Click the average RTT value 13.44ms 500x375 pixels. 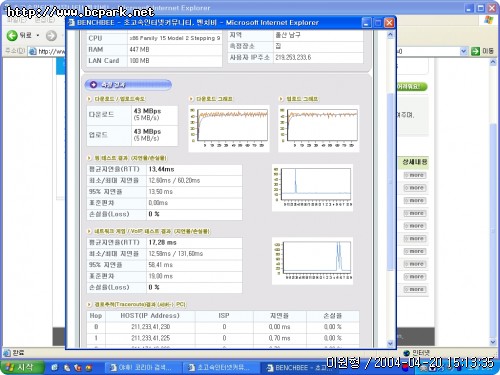(162, 169)
